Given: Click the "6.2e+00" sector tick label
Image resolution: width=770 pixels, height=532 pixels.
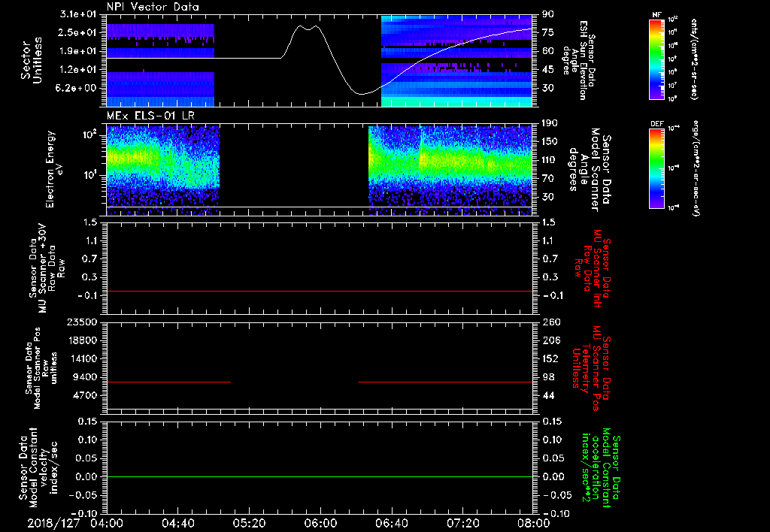Looking at the screenshot, I should pos(77,89).
